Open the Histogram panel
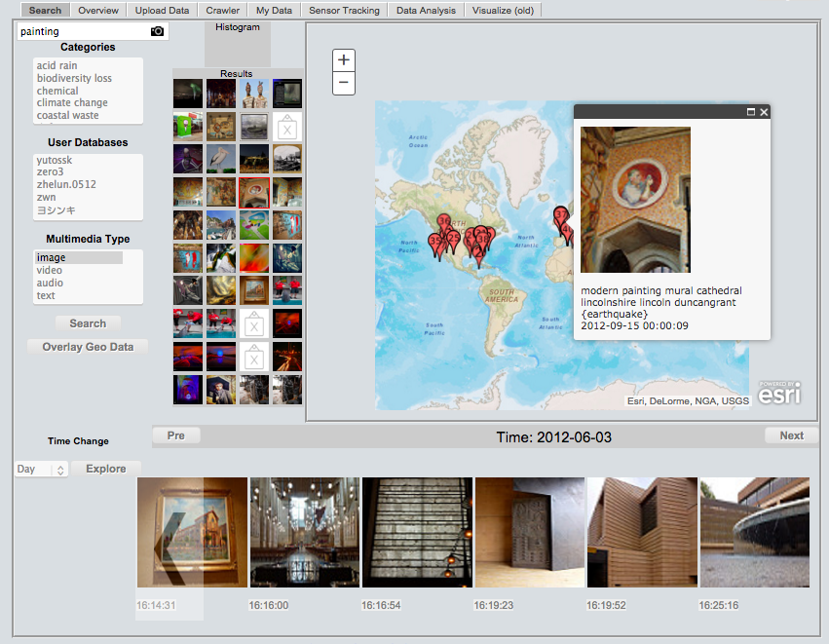The width and height of the screenshot is (829, 644). tap(237, 27)
